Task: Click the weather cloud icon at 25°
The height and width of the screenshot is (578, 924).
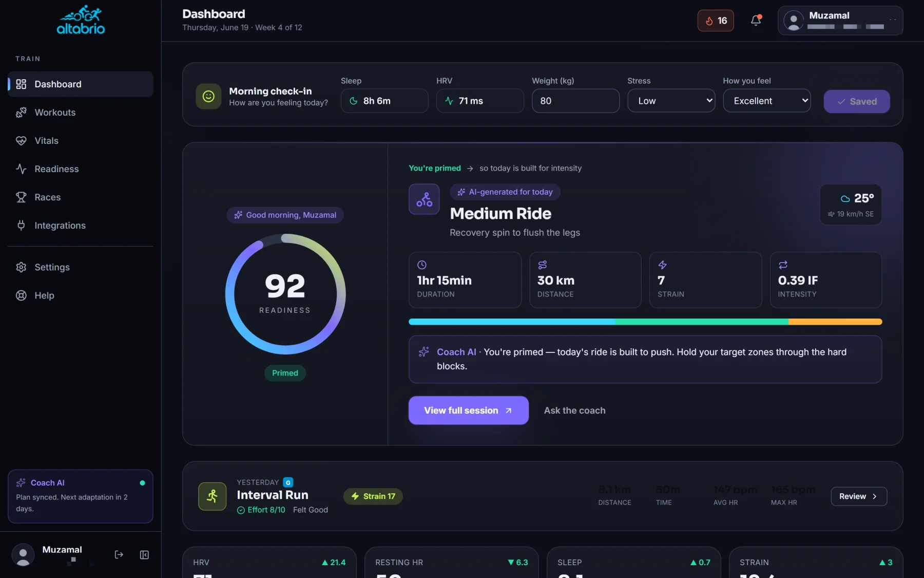Action: coord(845,198)
